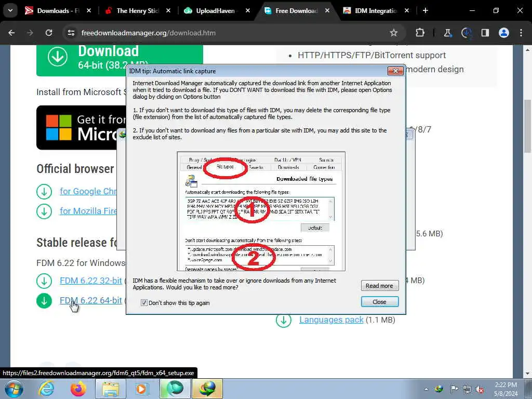Screen dimensions: 532x399
Task: Click the download icon beside FDM 32-bit
Action: [44, 281]
